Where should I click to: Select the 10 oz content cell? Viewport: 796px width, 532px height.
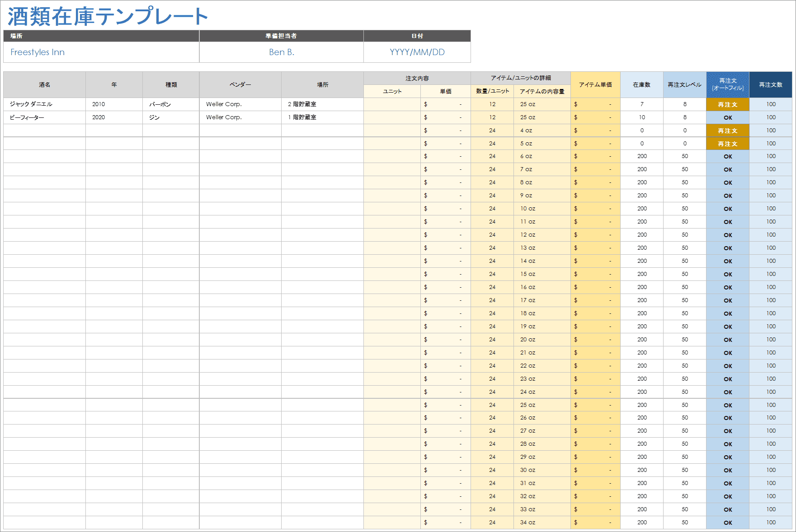click(x=542, y=209)
